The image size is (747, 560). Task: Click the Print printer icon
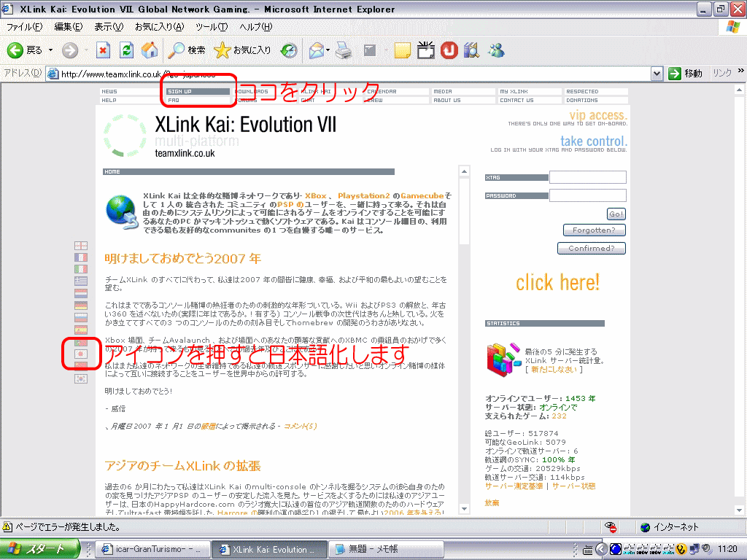(344, 50)
